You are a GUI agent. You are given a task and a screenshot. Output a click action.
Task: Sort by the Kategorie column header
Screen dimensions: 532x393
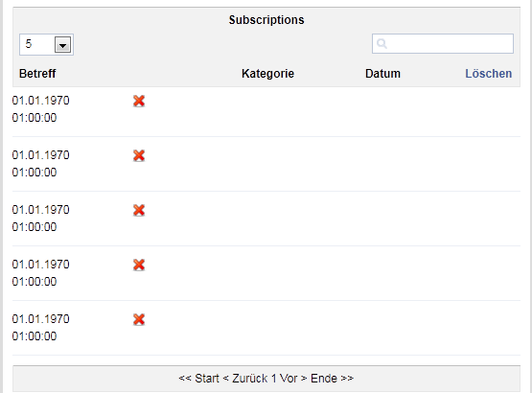click(x=267, y=73)
